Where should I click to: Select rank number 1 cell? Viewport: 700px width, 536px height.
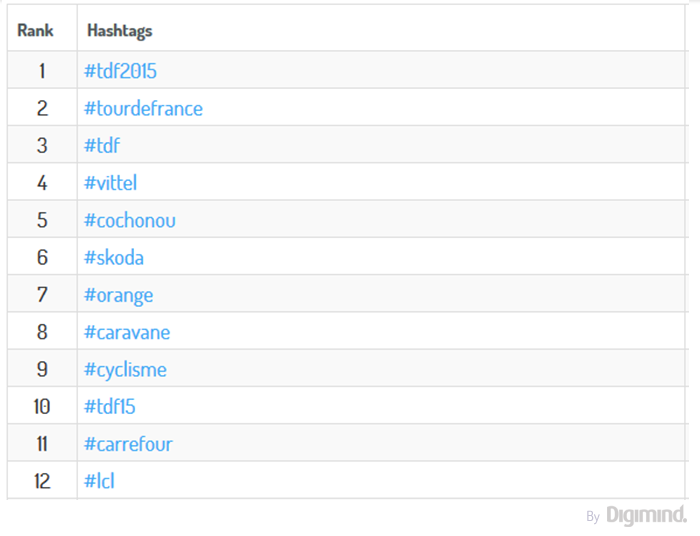coord(42,70)
